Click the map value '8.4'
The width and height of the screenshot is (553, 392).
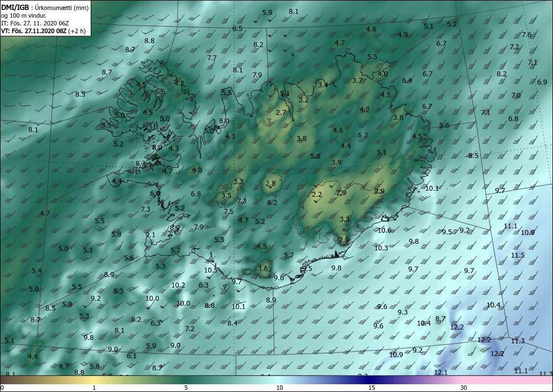tap(232, 323)
